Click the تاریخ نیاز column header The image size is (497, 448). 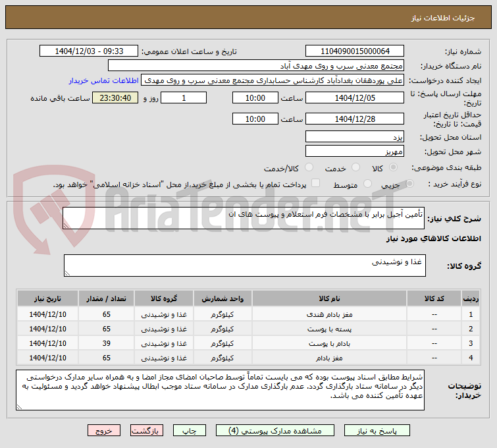[x=47, y=298]
